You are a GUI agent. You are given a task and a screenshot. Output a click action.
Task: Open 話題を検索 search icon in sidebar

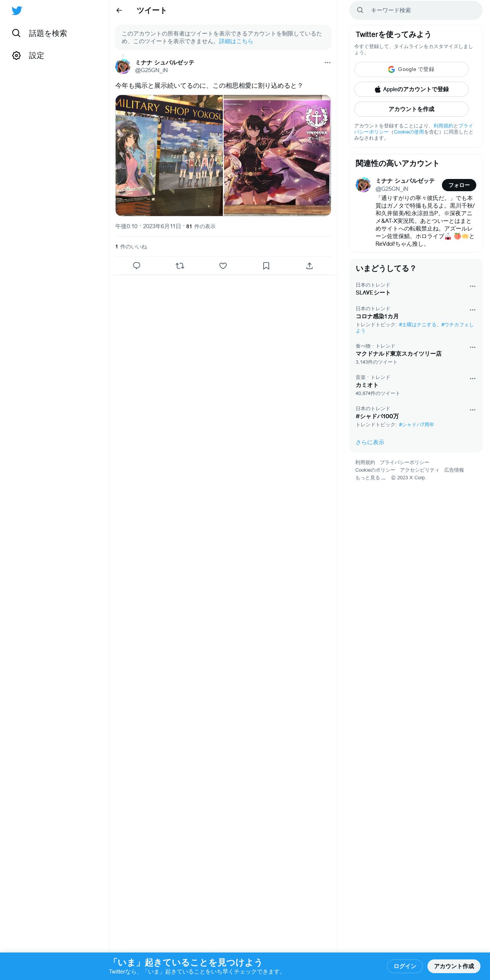[x=16, y=33]
